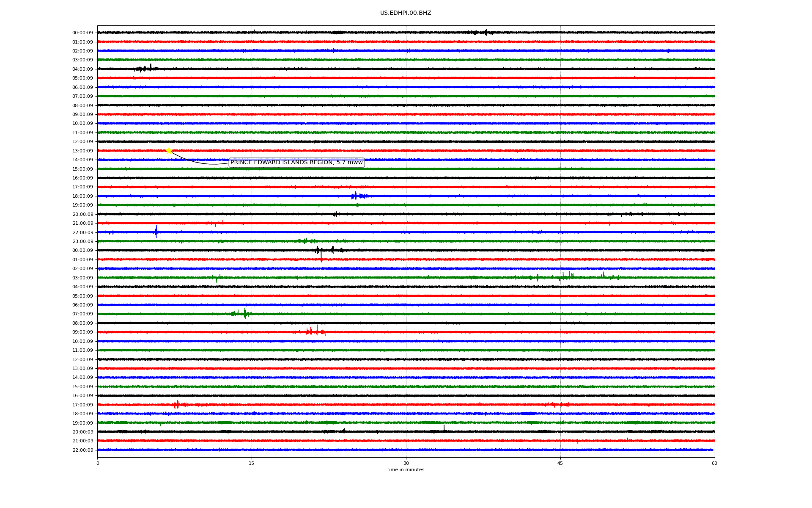This screenshot has height=508, width=812.
Task: Select the 23:00:09 trace time label
Action: 82,242
